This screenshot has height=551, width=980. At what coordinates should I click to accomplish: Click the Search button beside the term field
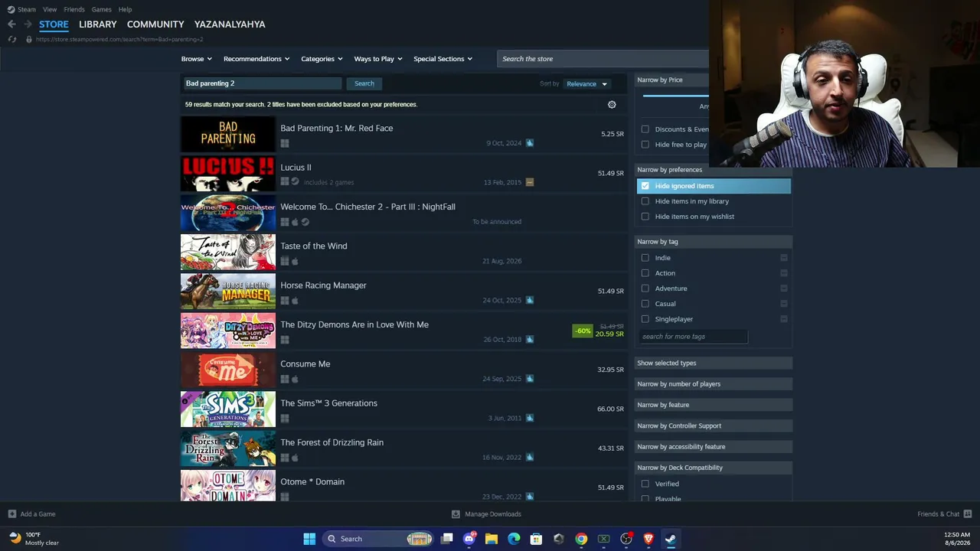coord(364,83)
